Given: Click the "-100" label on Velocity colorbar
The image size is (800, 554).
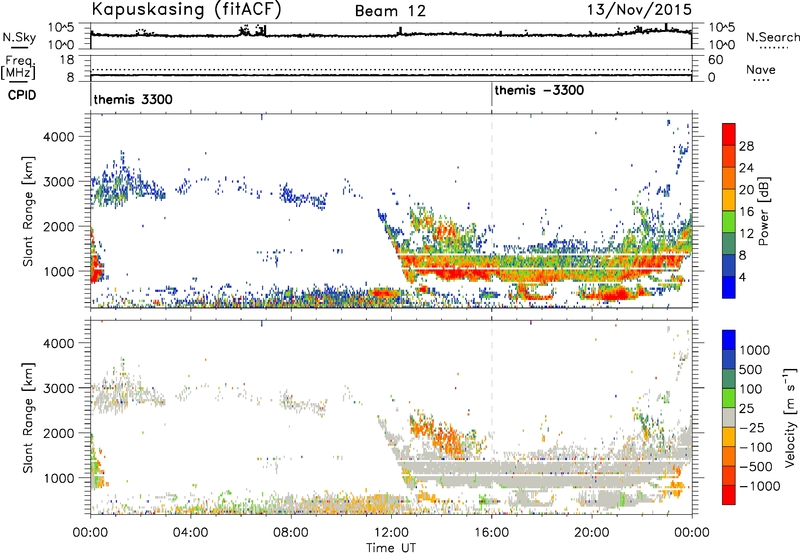Looking at the screenshot, I should 755,447.
